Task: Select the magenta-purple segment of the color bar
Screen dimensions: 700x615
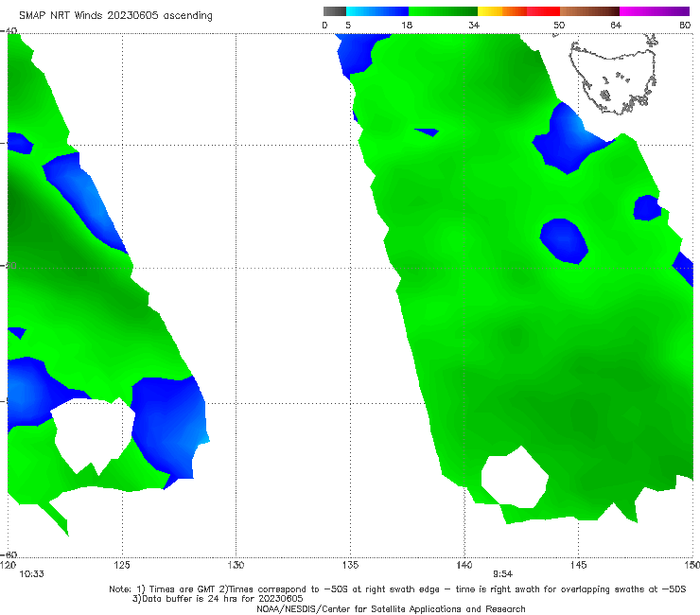Action: pyautogui.click(x=655, y=11)
